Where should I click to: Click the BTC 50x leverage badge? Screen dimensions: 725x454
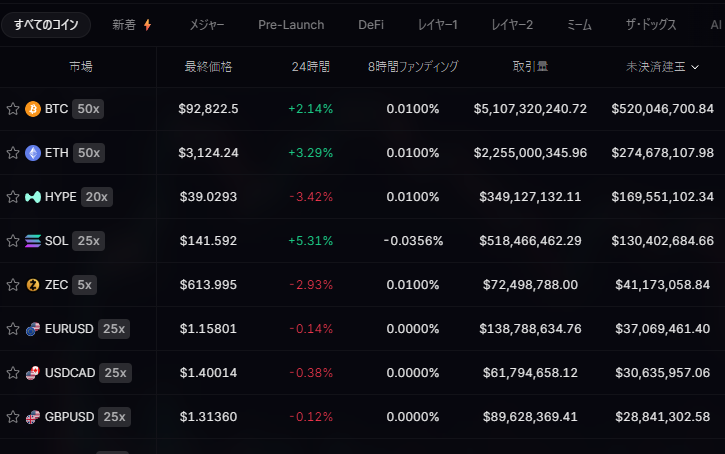[88, 109]
